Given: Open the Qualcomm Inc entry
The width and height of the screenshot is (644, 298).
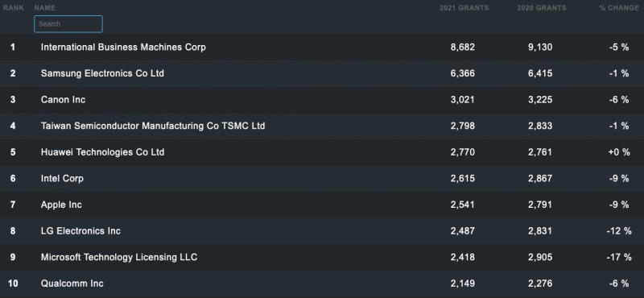Looking at the screenshot, I should coord(72,284).
